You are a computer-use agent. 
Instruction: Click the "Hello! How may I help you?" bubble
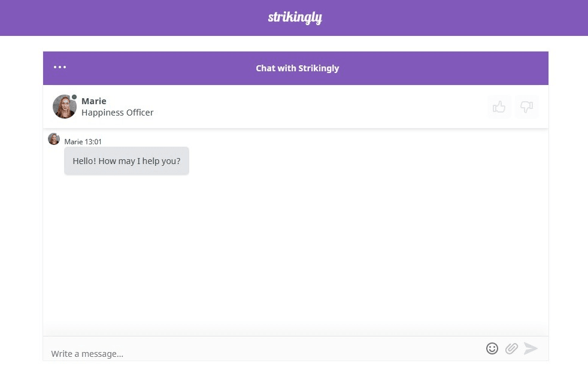tap(126, 161)
